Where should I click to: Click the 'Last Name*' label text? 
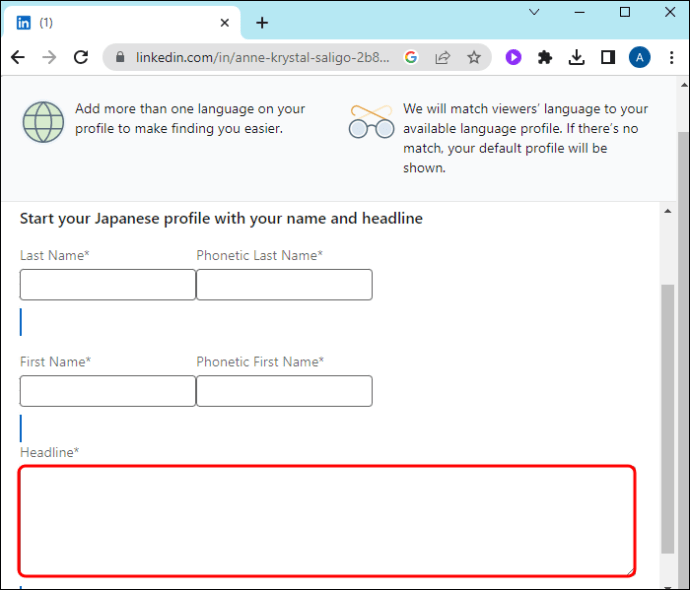[x=55, y=255]
